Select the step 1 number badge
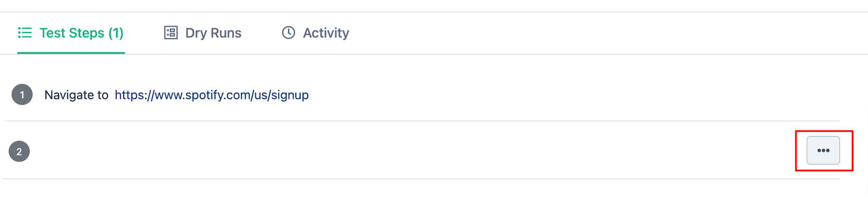Screen dimensions: 868x212 (x=22, y=95)
